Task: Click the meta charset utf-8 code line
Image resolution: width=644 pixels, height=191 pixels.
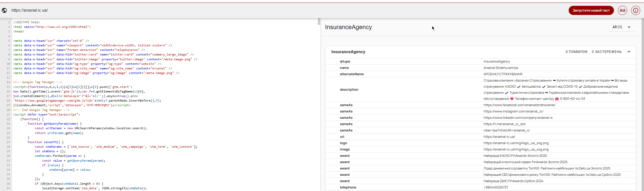Action: point(51,41)
